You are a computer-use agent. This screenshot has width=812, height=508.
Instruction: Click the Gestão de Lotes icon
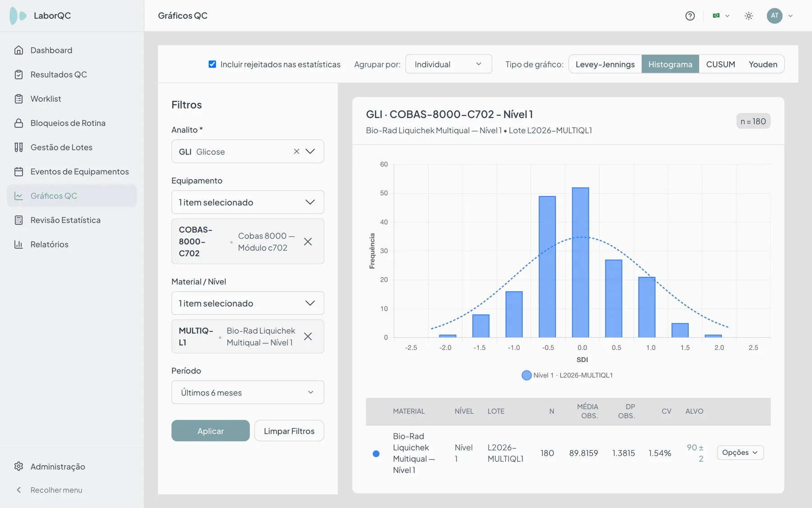pyautogui.click(x=18, y=147)
